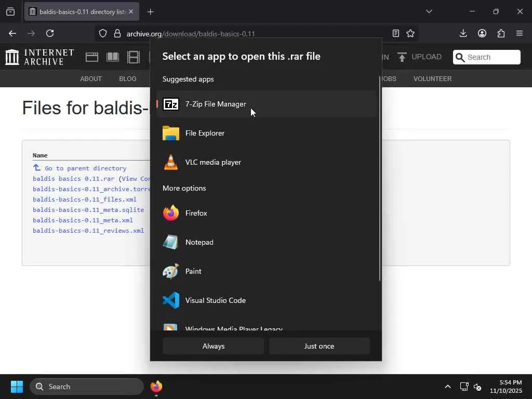Click the dialog's vertical scrollbar
Image resolution: width=532 pixels, height=399 pixels.
[x=380, y=179]
